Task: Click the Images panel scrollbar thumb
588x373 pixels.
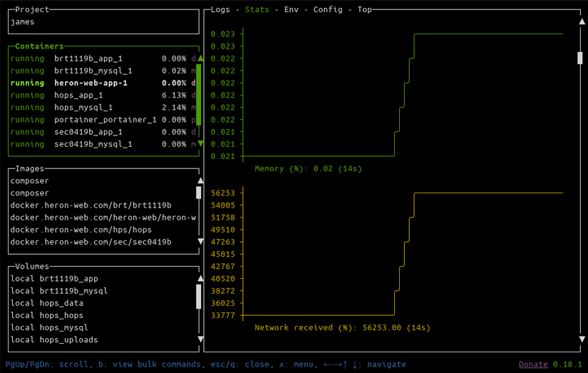Action: click(x=199, y=193)
